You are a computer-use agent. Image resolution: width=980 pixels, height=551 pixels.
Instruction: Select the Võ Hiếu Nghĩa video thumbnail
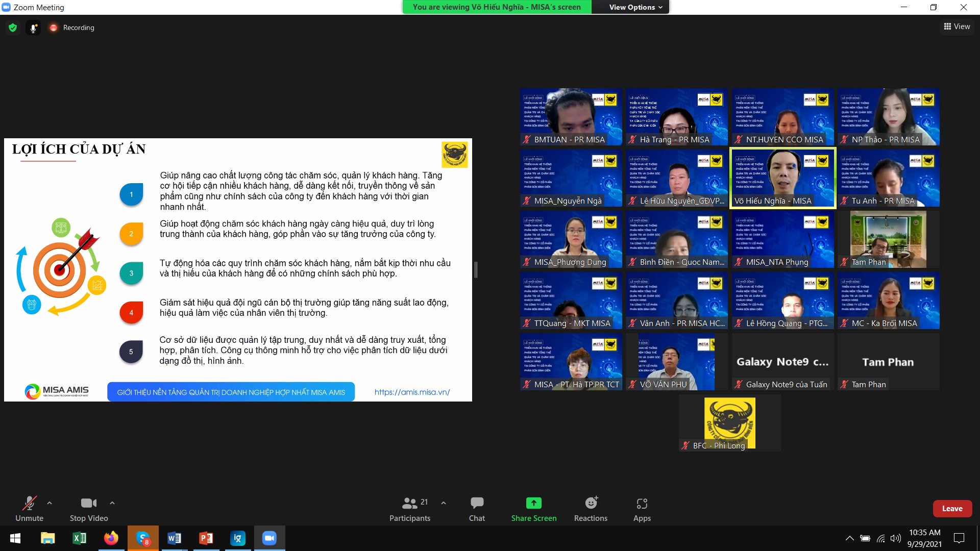(782, 178)
